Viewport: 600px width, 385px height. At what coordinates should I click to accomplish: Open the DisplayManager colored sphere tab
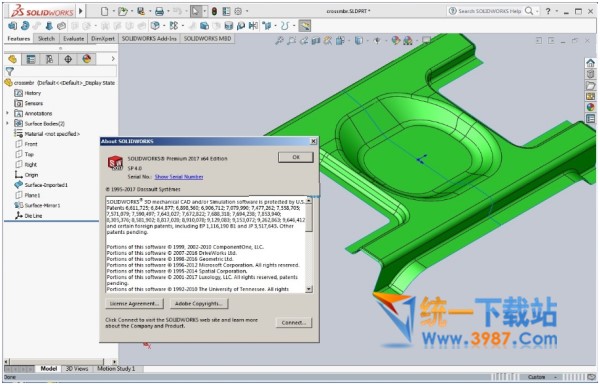(86, 59)
